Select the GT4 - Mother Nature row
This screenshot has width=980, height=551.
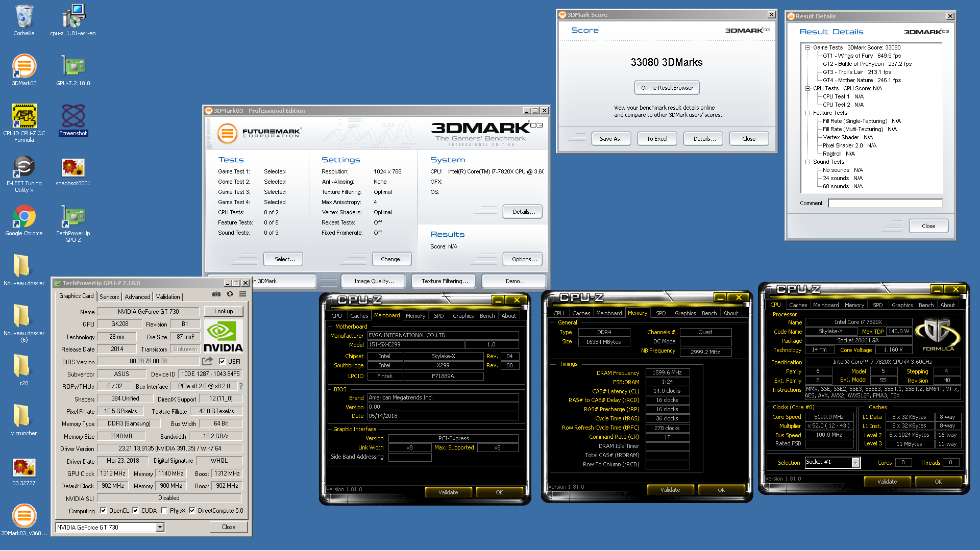click(x=862, y=80)
